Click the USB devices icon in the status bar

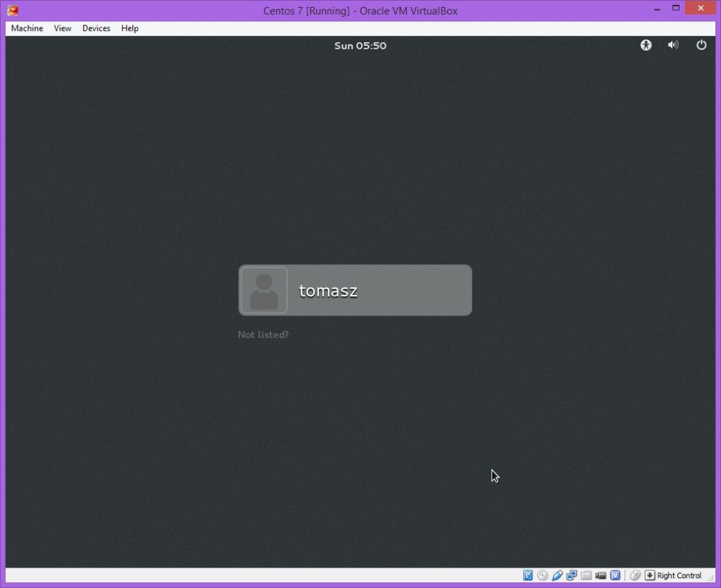[x=557, y=575]
